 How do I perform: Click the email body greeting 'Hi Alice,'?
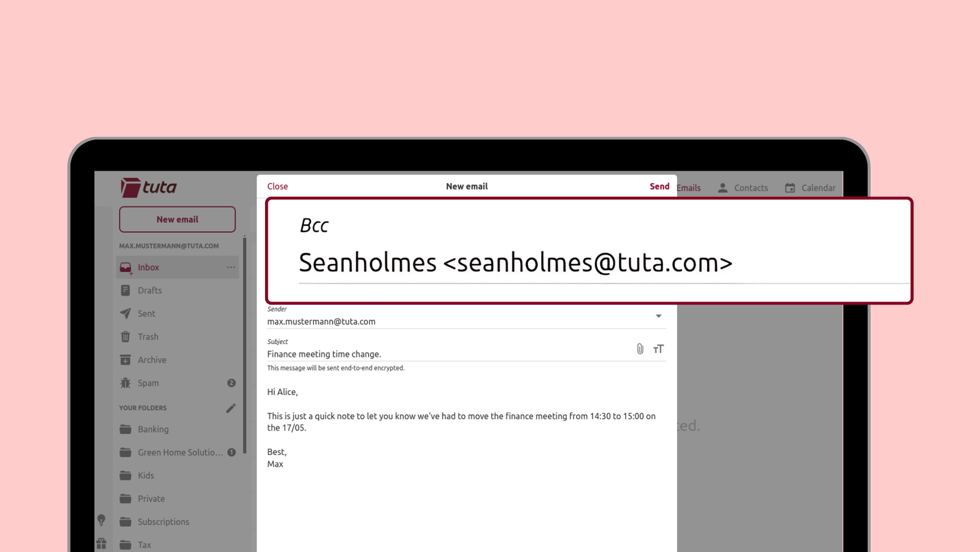283,392
